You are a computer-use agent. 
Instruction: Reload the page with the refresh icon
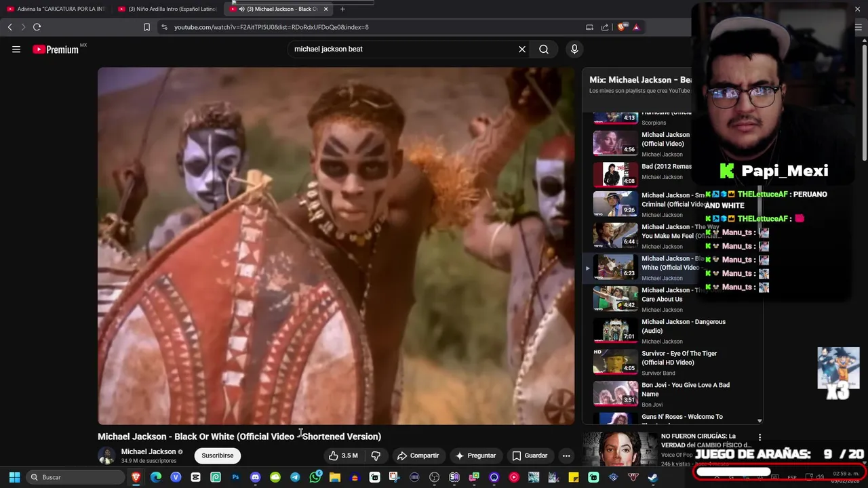pos(37,27)
